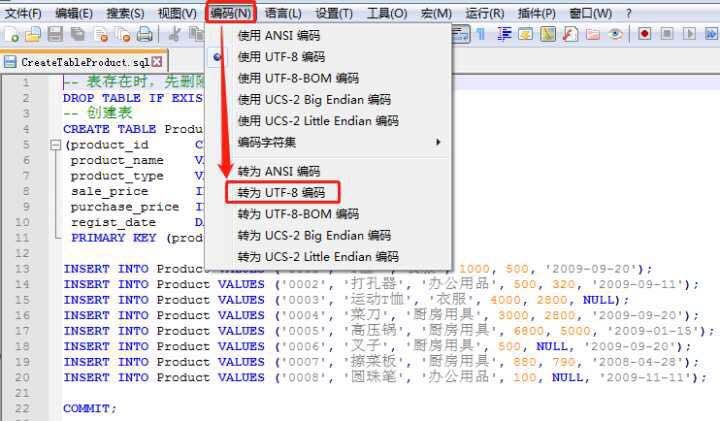Click line number 12 in margin
The height and width of the screenshot is (421, 720).
point(22,253)
